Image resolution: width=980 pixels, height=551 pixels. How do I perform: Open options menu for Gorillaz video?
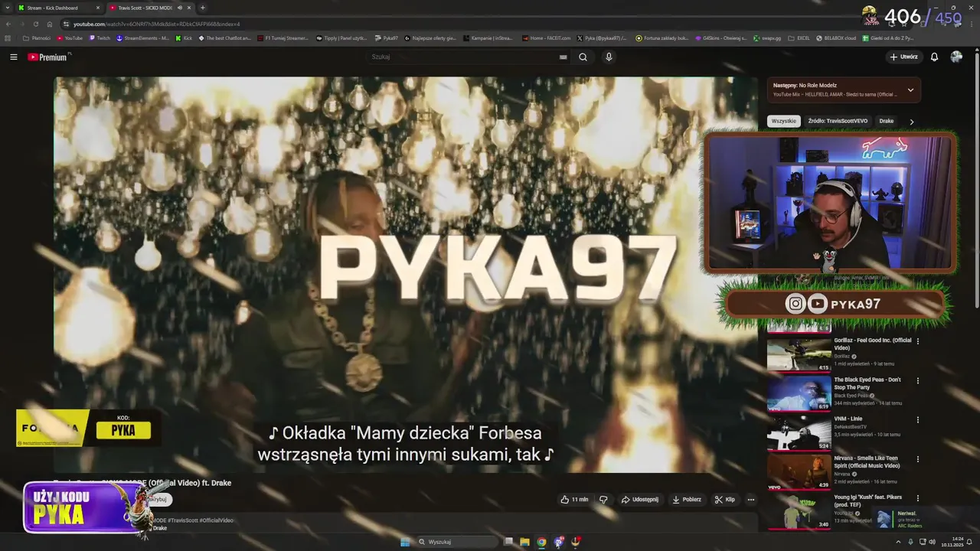coord(918,341)
